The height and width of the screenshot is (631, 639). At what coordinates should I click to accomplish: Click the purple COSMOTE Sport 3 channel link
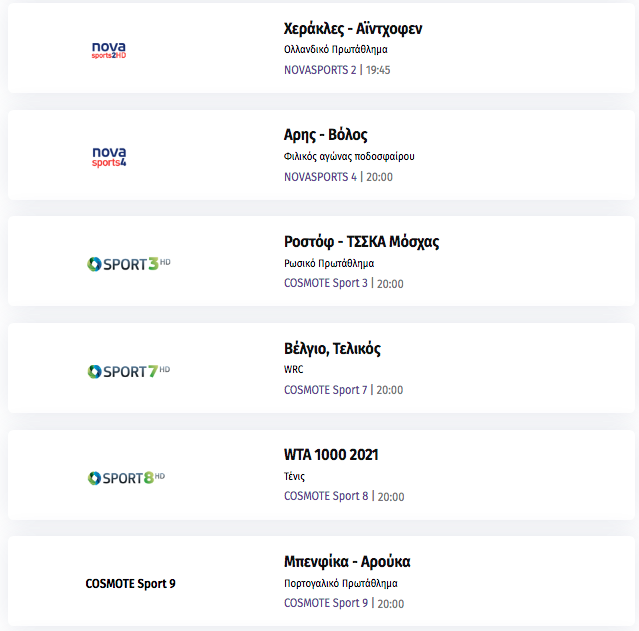326,283
